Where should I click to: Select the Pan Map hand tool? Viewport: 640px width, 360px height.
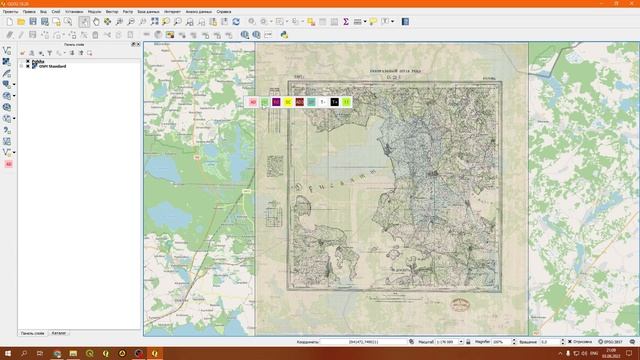pyautogui.click(x=96, y=22)
